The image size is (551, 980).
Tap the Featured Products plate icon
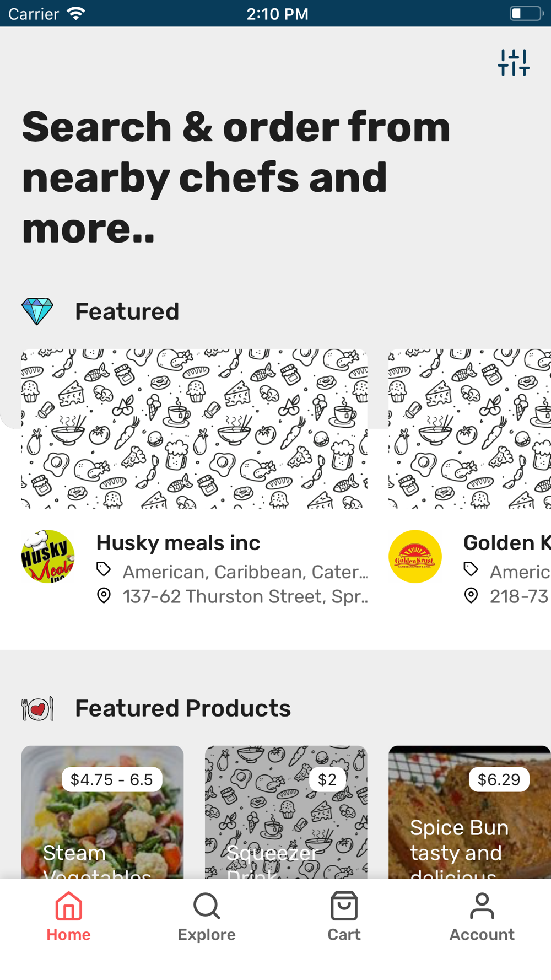[37, 708]
